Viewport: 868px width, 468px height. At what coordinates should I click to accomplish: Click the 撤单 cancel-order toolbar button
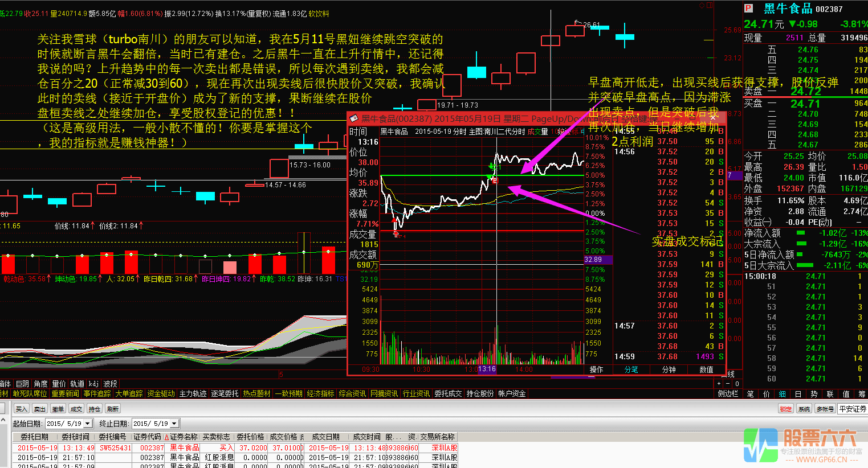point(58,409)
